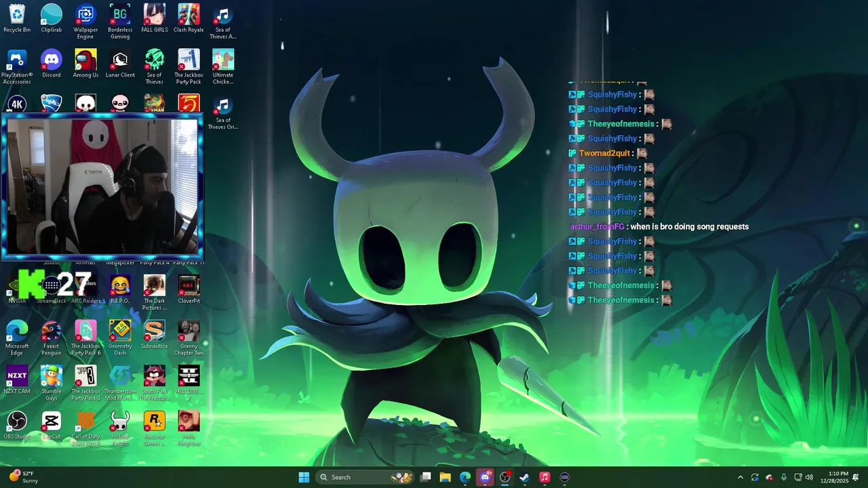Click the webcam overlay thumbnail
Screen dimensions: 868x488
click(x=102, y=187)
